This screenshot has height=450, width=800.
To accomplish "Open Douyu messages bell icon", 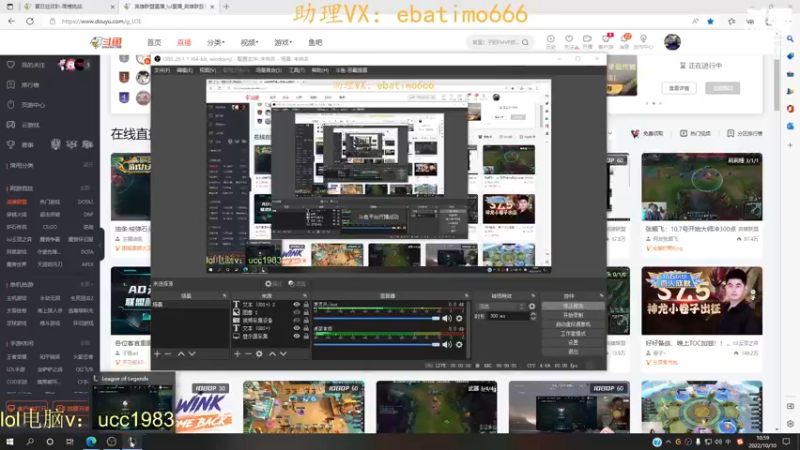I will click(x=624, y=41).
